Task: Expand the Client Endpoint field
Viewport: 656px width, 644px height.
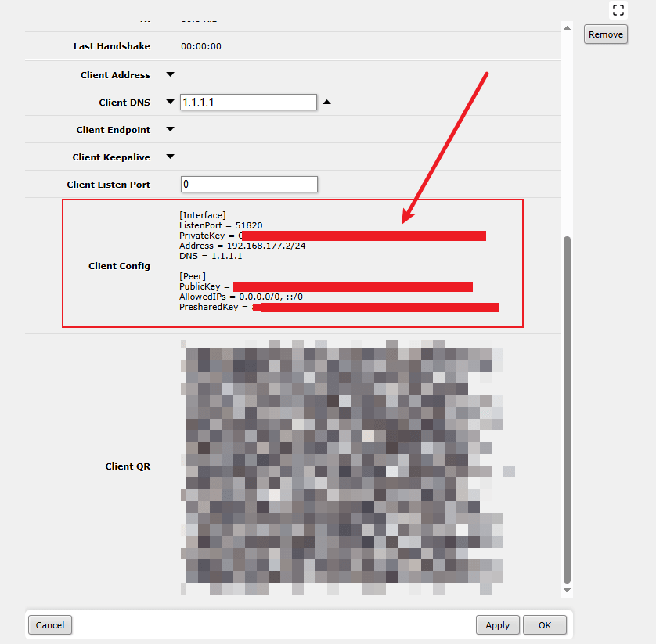Action: pos(170,129)
